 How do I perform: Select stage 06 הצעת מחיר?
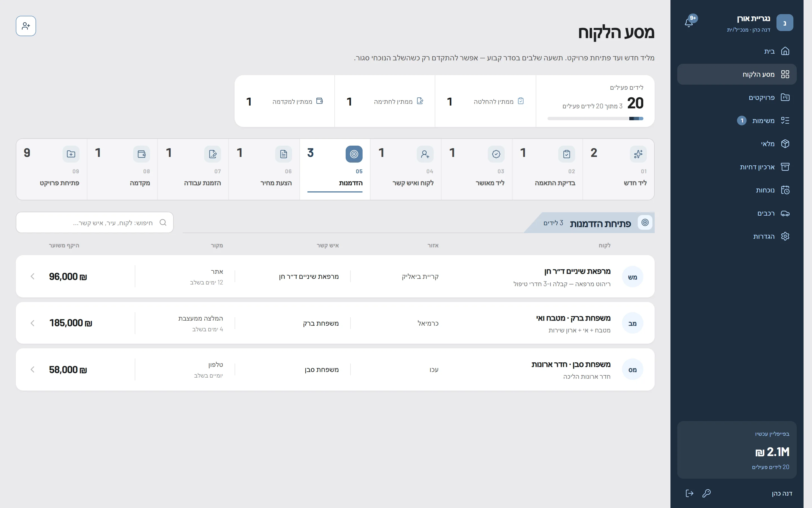tap(264, 169)
